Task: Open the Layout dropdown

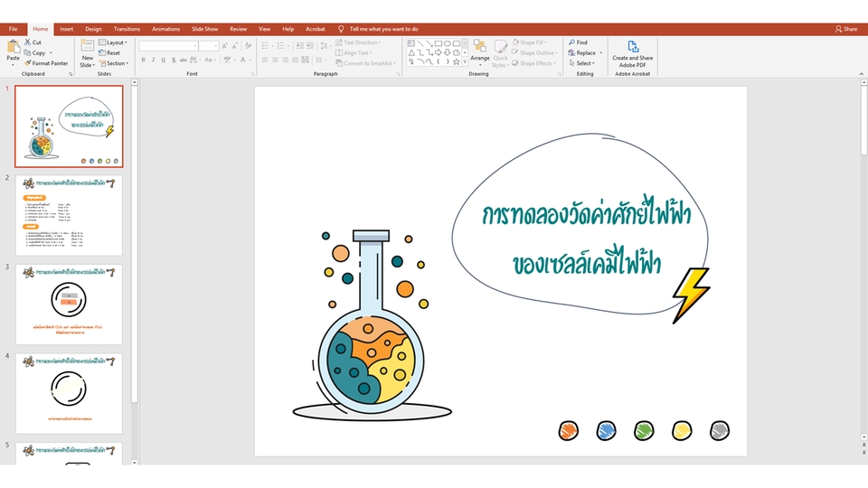Action: [113, 42]
